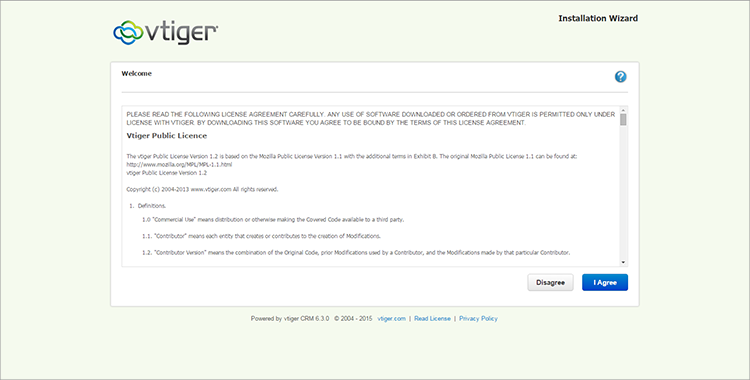Click the license scrollbar down arrow
This screenshot has height=380, width=750.
coord(623,262)
